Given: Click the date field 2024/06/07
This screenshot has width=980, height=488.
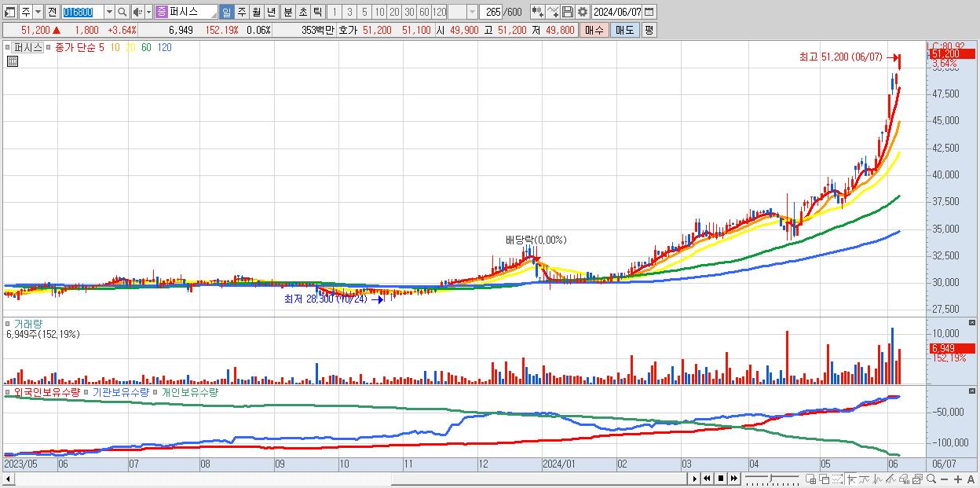Looking at the screenshot, I should pos(616,12).
